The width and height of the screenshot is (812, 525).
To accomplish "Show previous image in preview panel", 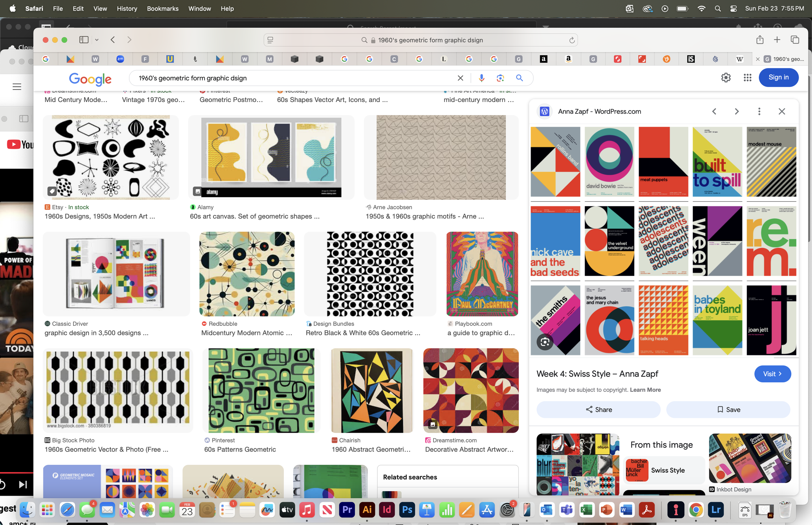I will 714,111.
